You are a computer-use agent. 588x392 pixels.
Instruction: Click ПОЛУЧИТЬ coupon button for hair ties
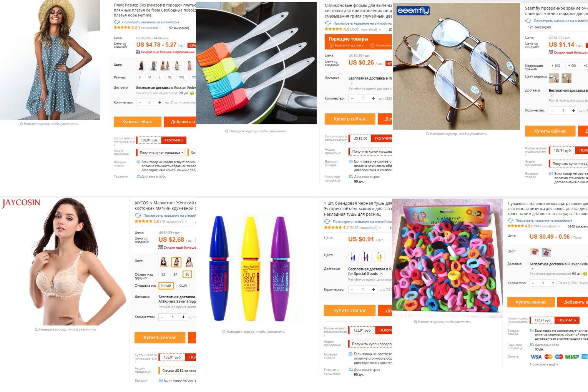[x=567, y=320]
